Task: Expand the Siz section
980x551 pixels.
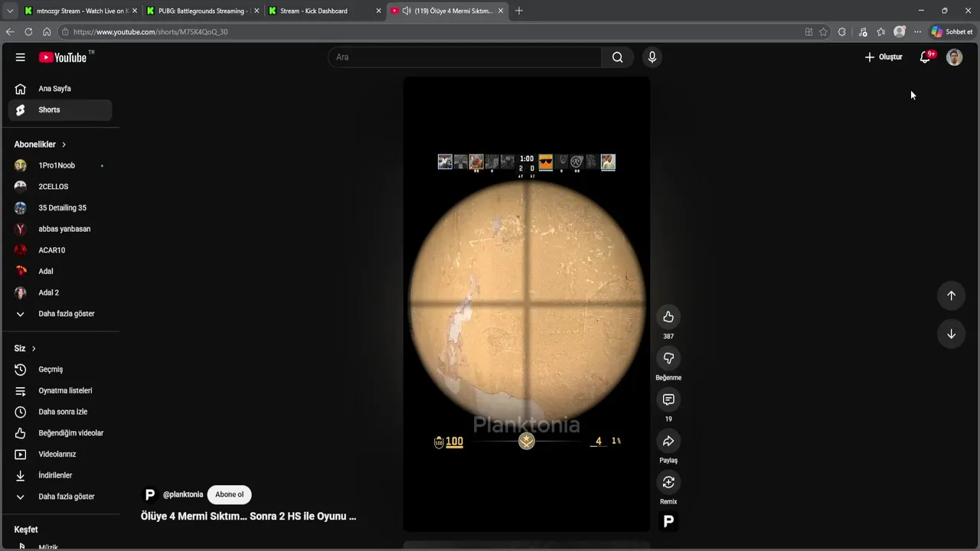Action: [x=25, y=348]
